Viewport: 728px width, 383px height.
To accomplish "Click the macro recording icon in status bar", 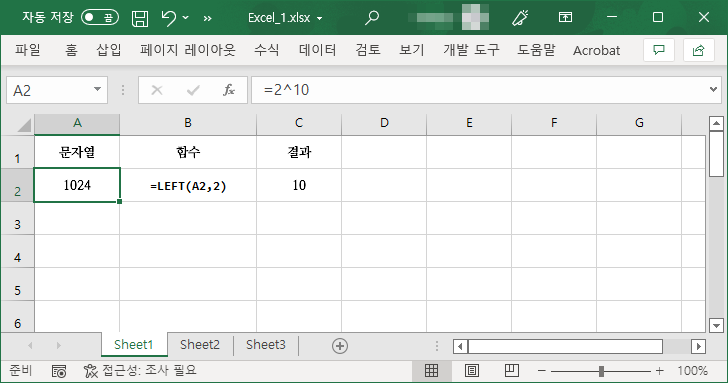I will click(x=59, y=371).
